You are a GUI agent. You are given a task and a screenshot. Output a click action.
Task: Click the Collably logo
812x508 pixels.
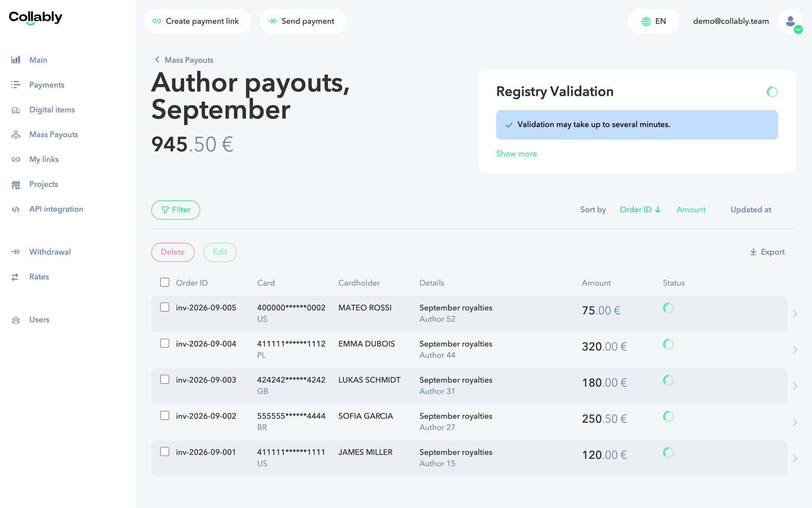tap(36, 18)
